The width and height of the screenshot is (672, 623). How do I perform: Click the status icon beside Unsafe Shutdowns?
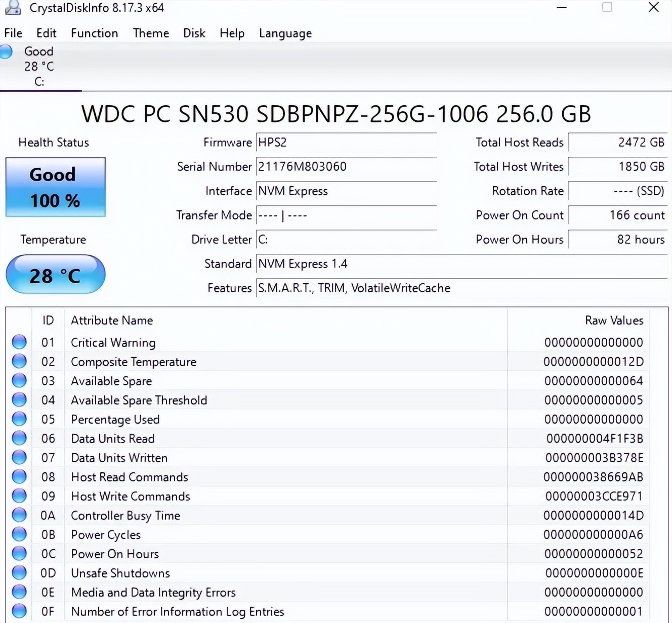tap(19, 572)
